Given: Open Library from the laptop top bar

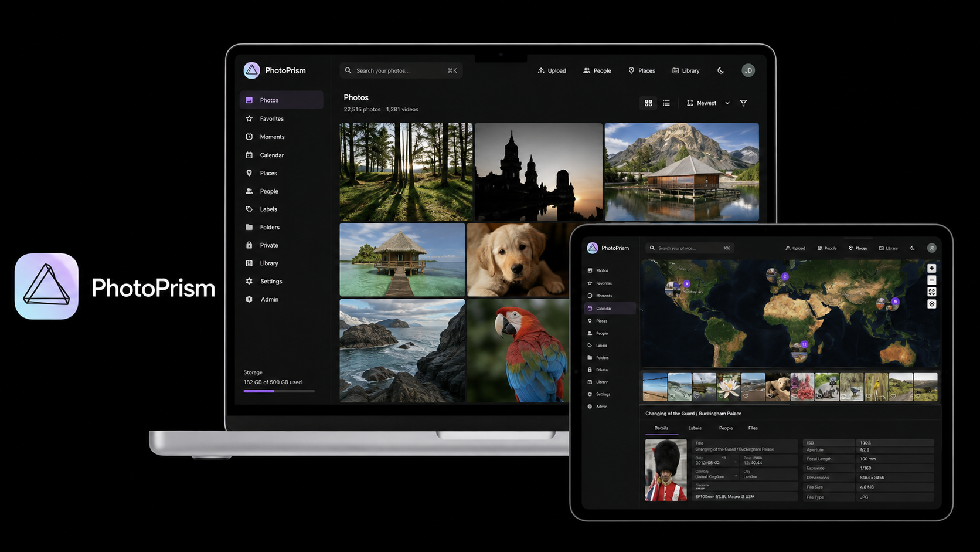Looking at the screenshot, I should [x=686, y=70].
